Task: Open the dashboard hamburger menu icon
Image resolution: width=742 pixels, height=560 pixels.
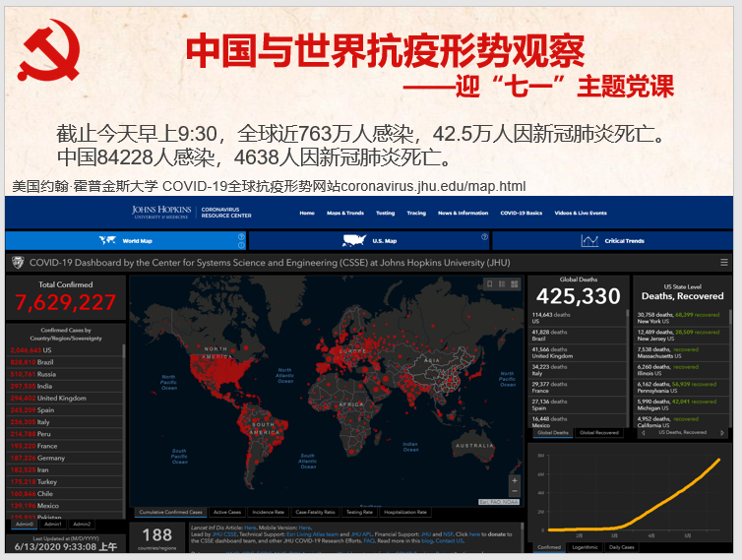Action: coord(724,263)
